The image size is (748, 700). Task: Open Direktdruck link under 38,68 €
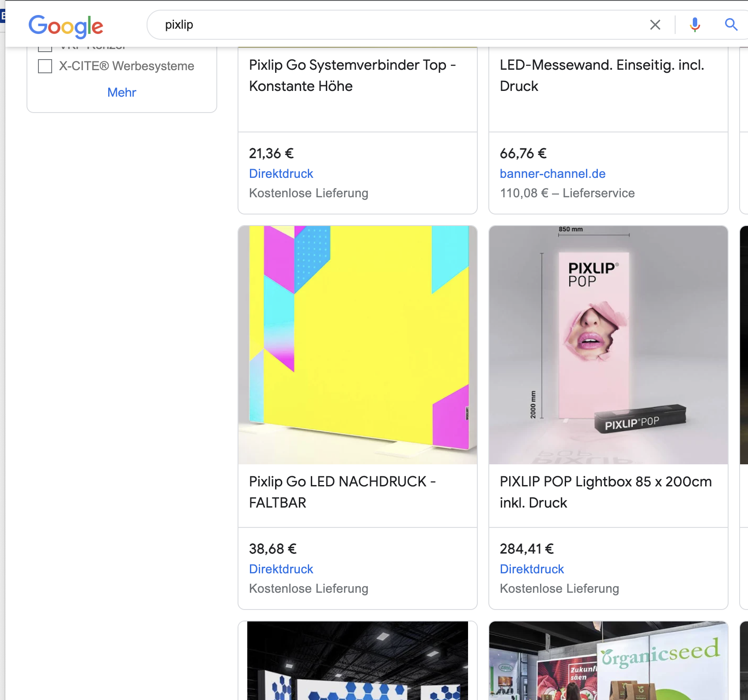281,569
